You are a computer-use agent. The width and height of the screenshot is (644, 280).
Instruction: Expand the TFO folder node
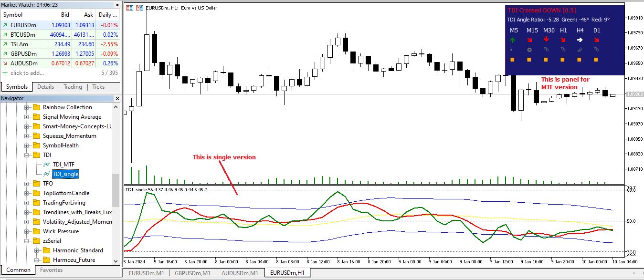pyautogui.click(x=27, y=184)
